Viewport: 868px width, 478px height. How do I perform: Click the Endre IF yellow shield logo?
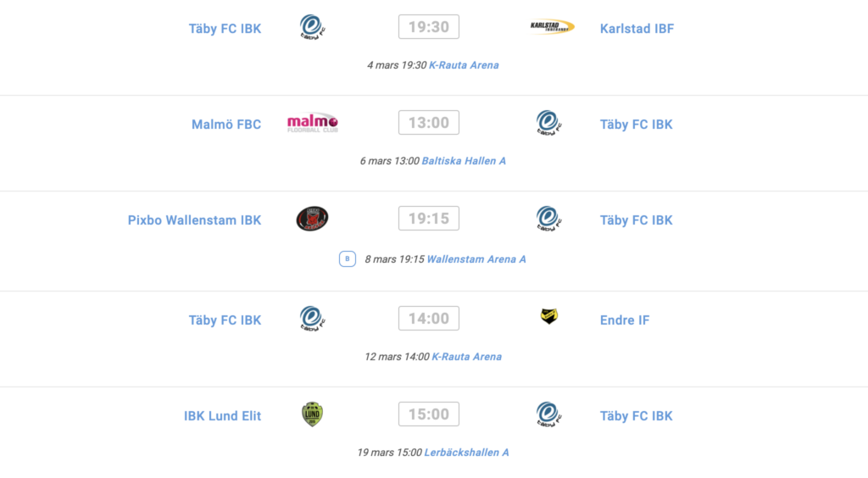click(x=549, y=316)
